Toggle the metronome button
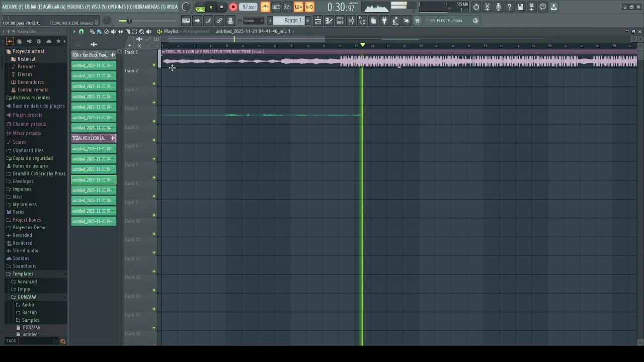Viewport: 644px width, 362px height. coord(265,7)
